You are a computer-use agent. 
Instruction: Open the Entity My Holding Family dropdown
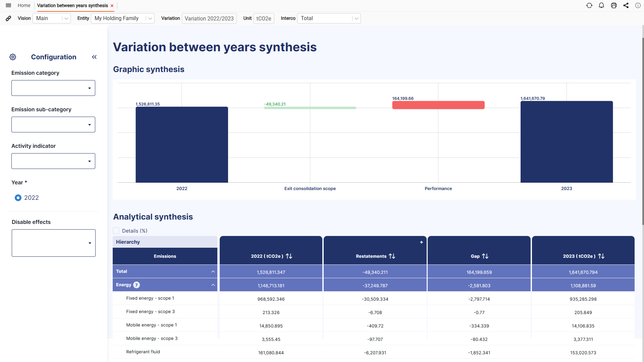[123, 18]
